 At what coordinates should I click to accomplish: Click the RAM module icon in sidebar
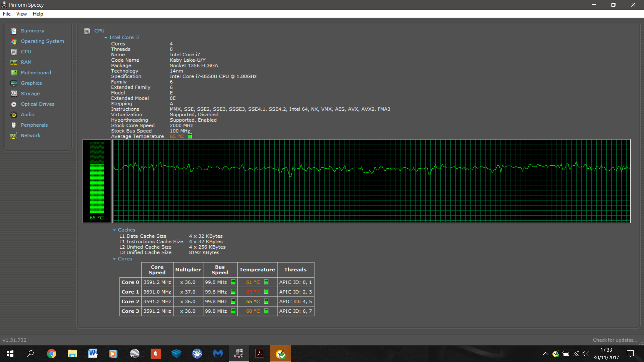tap(14, 62)
